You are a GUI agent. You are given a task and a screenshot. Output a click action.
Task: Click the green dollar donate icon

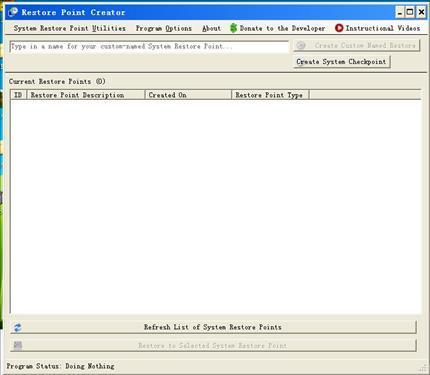[x=234, y=28]
